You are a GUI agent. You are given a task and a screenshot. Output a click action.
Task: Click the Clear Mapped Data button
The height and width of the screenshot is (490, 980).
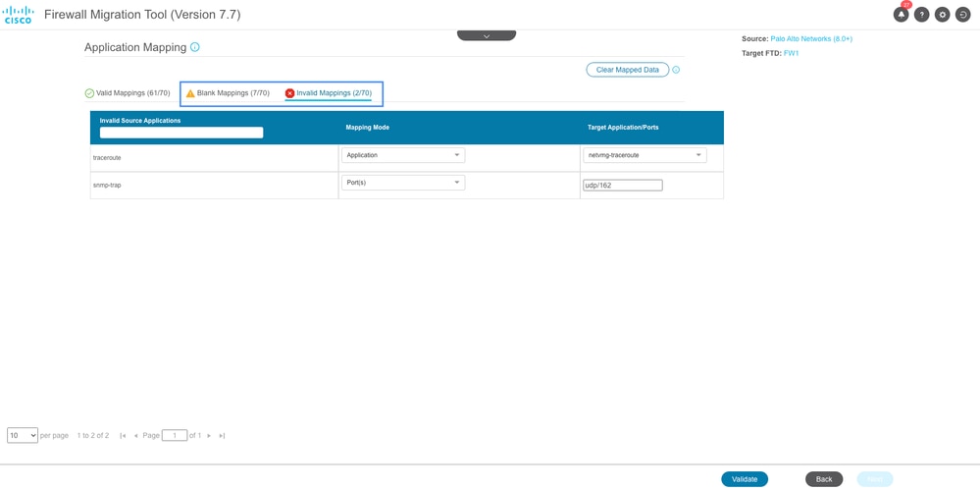click(628, 70)
